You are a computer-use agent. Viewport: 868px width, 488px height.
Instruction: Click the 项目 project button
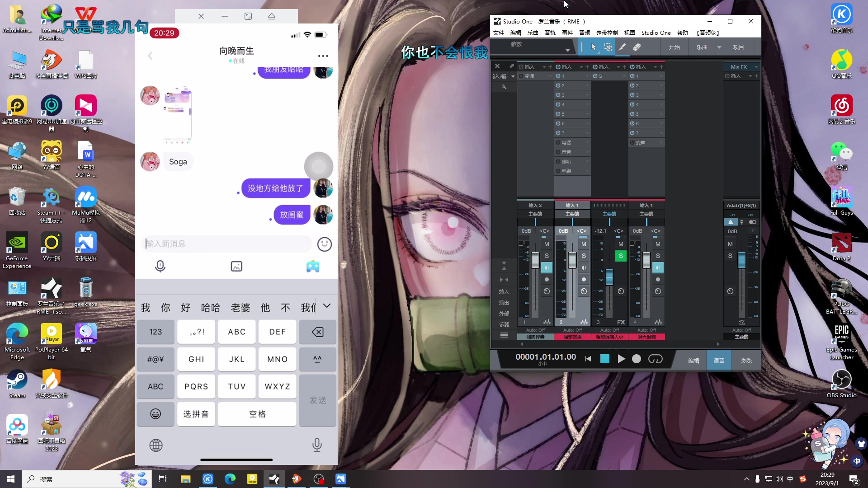(x=738, y=47)
